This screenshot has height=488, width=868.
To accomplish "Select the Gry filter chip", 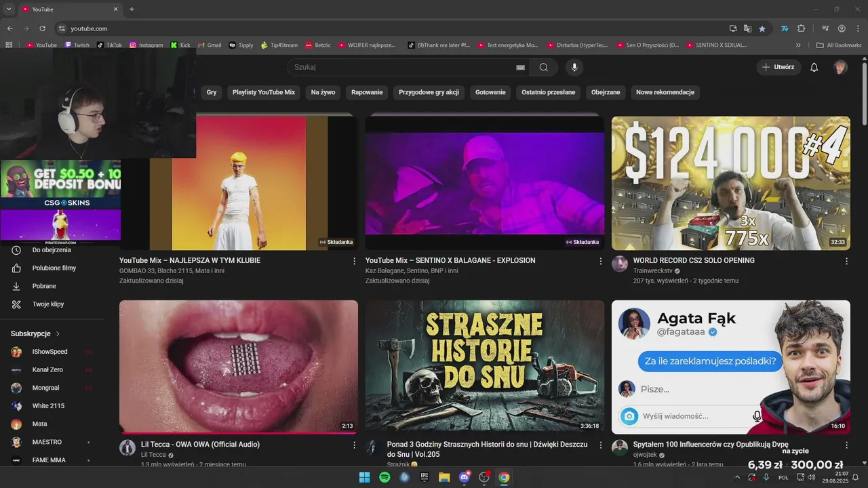I will (x=212, y=92).
